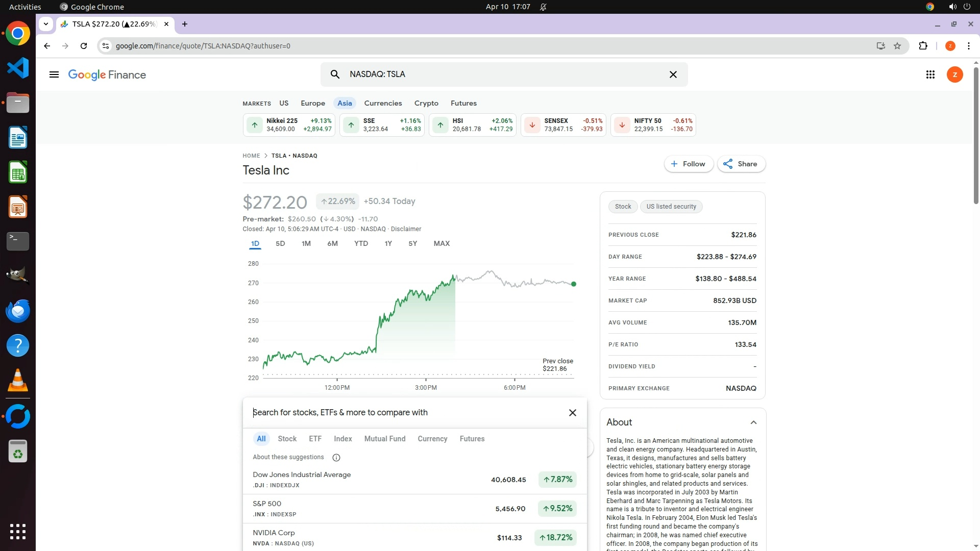Click the info icon beside About these suggestions
This screenshot has width=980, height=551.
pos(336,458)
